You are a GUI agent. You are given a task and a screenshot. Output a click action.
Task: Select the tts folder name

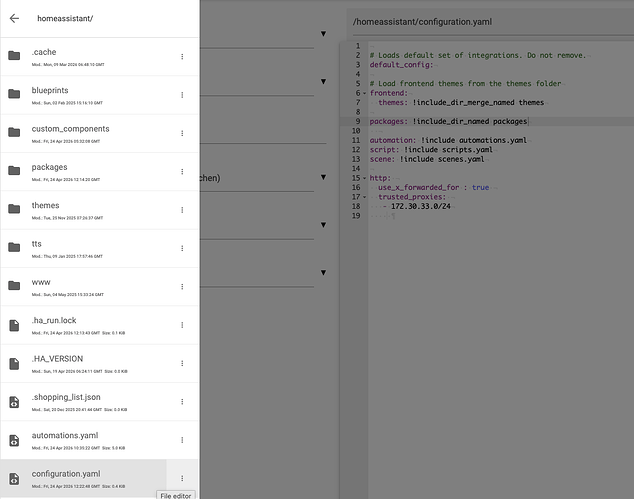[x=36, y=244]
